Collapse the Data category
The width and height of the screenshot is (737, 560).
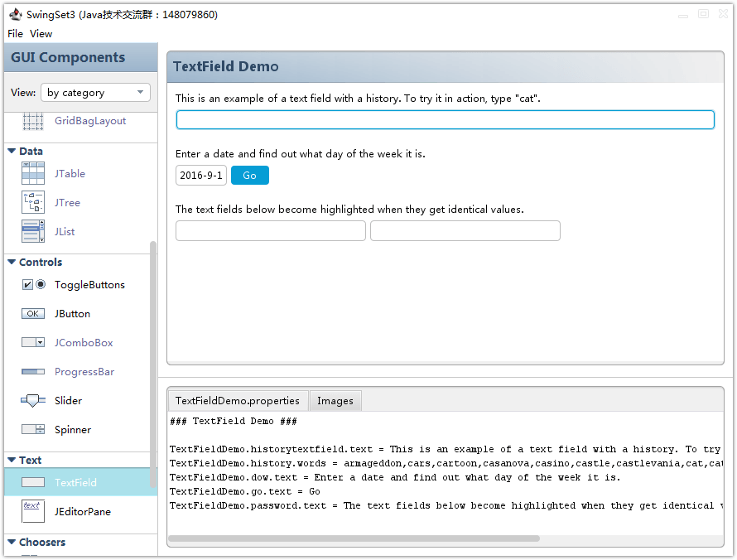click(12, 151)
